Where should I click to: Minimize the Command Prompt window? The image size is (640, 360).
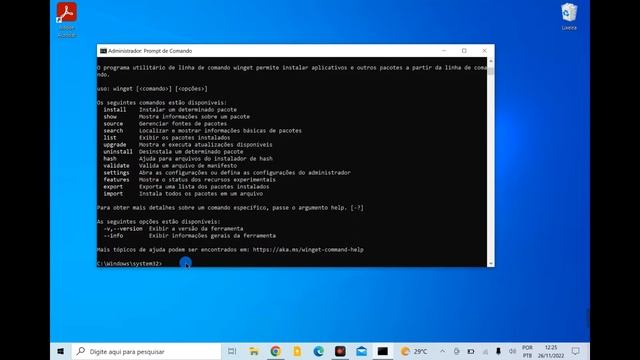coord(444,51)
